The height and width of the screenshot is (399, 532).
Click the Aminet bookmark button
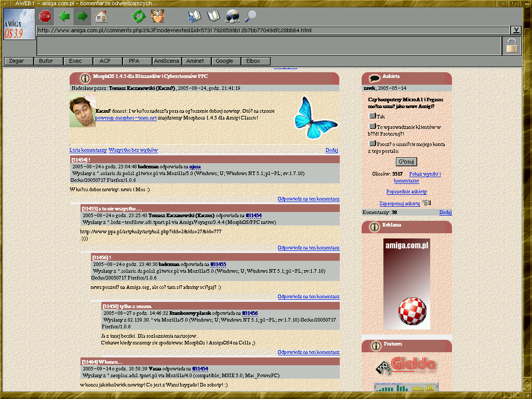[x=196, y=61]
